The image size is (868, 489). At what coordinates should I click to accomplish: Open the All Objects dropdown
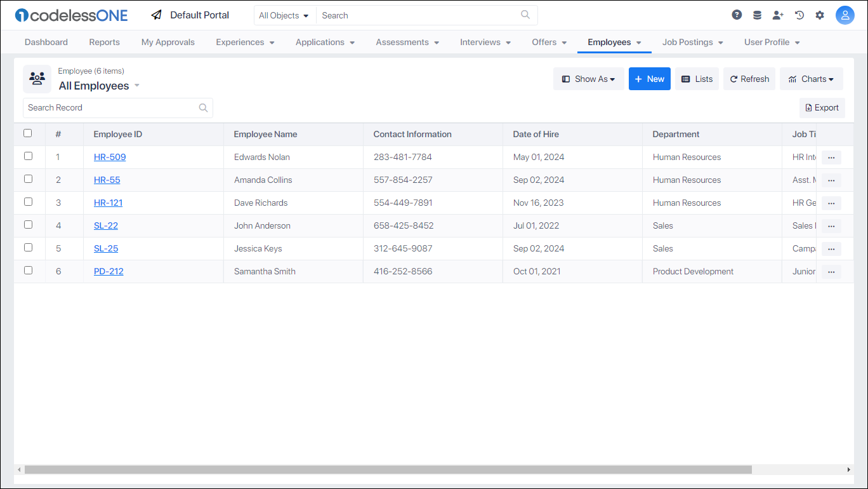pyautogui.click(x=284, y=15)
